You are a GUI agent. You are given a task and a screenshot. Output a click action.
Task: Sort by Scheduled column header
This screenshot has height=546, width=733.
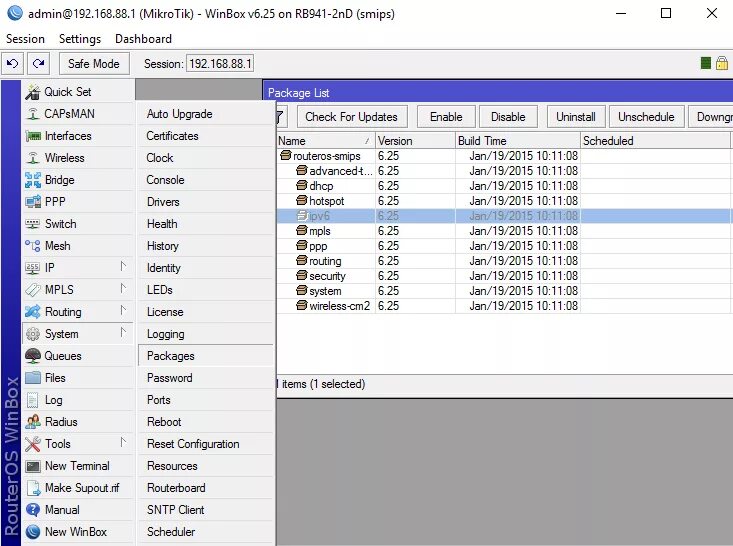point(655,141)
